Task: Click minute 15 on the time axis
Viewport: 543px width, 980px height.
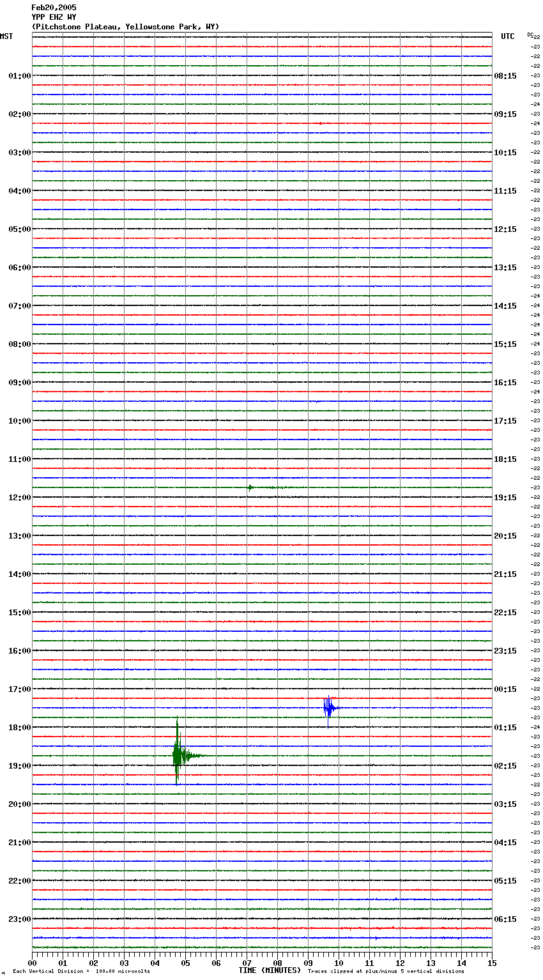Action: (x=492, y=963)
